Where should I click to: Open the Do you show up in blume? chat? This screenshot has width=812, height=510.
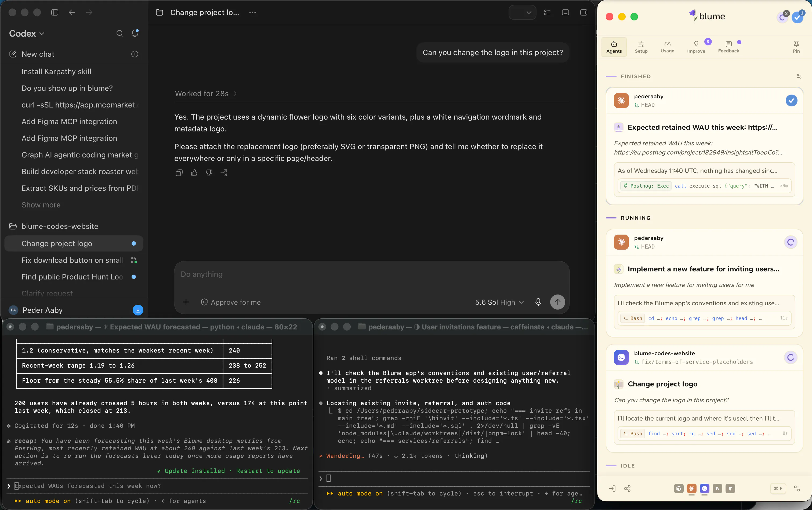(x=67, y=88)
